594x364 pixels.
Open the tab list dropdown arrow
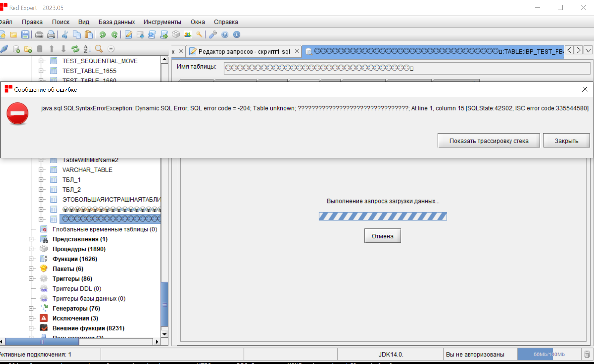[x=588, y=50]
